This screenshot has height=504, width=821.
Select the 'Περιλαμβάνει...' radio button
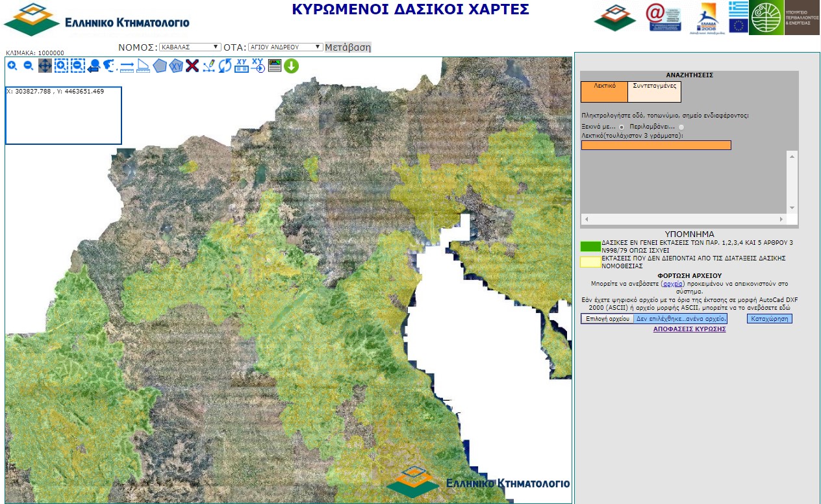point(681,127)
